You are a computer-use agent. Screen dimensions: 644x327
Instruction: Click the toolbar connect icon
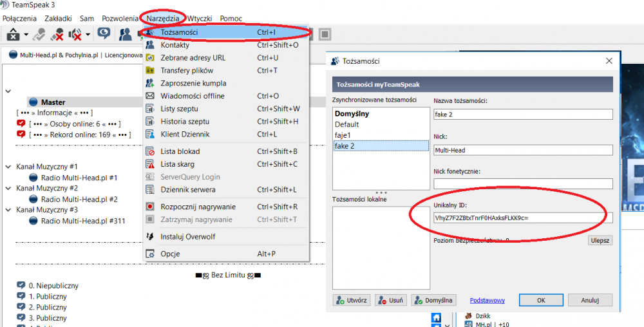coord(12,35)
